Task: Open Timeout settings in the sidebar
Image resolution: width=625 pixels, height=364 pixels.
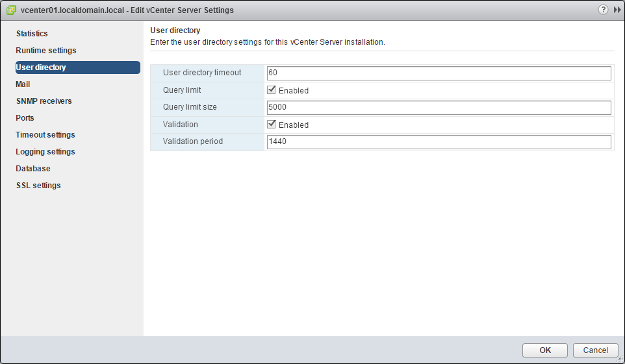Action: point(45,135)
